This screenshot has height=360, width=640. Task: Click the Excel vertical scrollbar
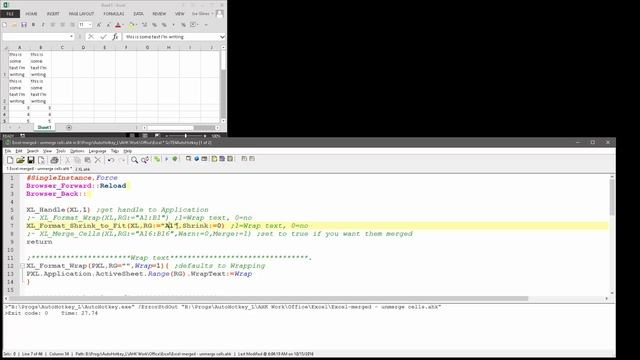tap(223, 84)
